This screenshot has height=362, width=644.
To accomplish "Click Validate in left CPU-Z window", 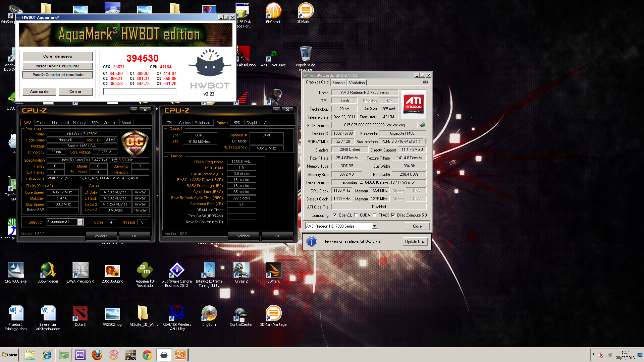I will click(101, 236).
